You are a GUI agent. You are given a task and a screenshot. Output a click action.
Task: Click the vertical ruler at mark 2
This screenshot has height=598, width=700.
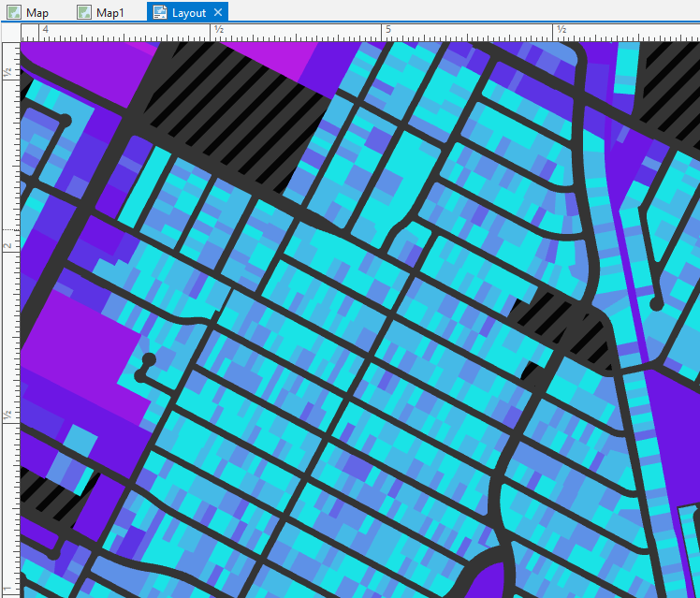coord(7,245)
